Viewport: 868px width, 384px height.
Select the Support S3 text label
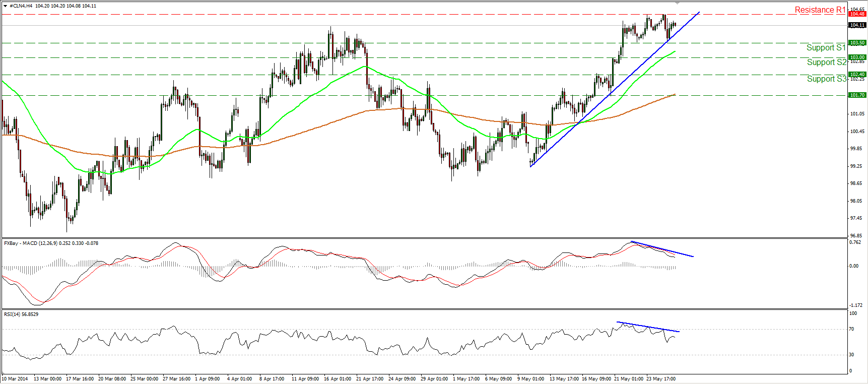[x=827, y=79]
